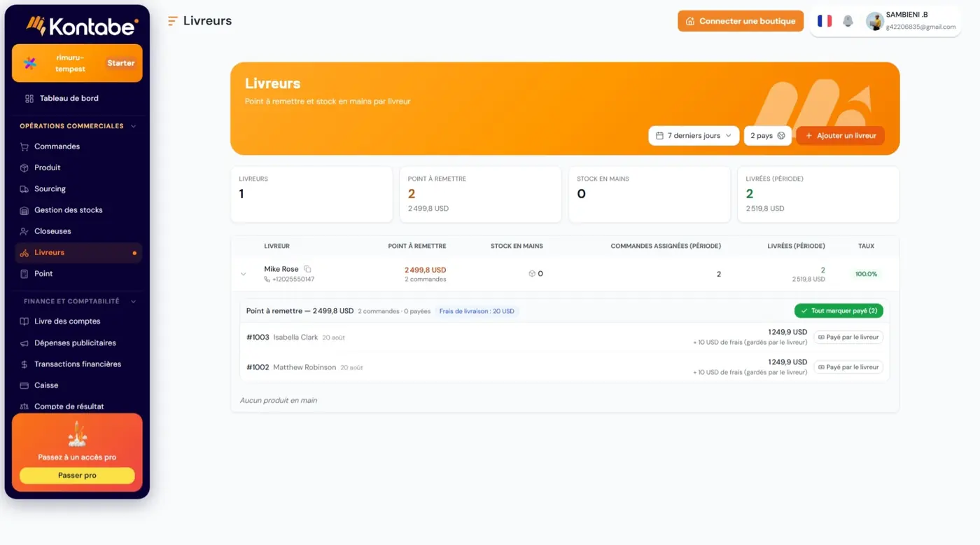Collapse the Opérations commerciales section
The height and width of the screenshot is (545, 980).
[x=134, y=126]
